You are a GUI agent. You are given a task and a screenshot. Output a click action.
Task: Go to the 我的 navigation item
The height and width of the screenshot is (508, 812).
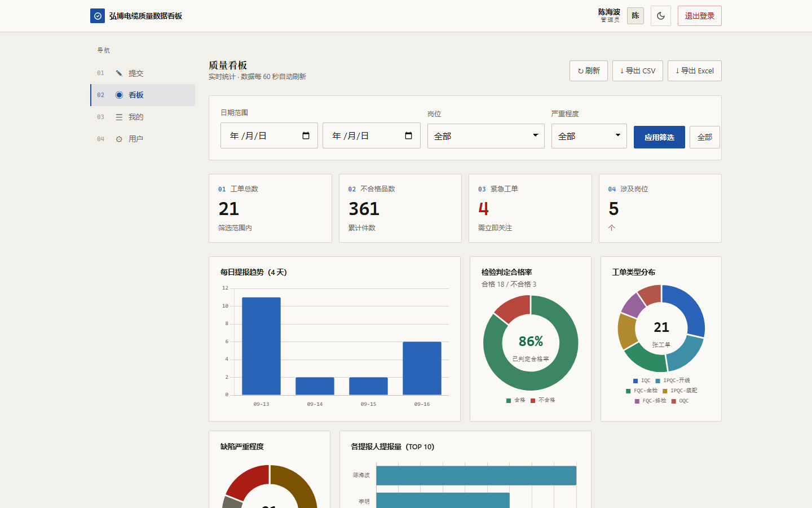tap(143, 117)
